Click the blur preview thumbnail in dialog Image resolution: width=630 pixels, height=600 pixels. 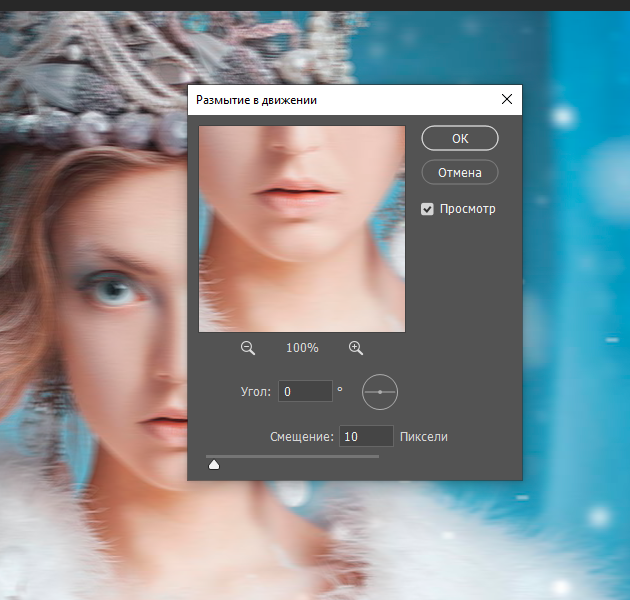click(x=301, y=228)
